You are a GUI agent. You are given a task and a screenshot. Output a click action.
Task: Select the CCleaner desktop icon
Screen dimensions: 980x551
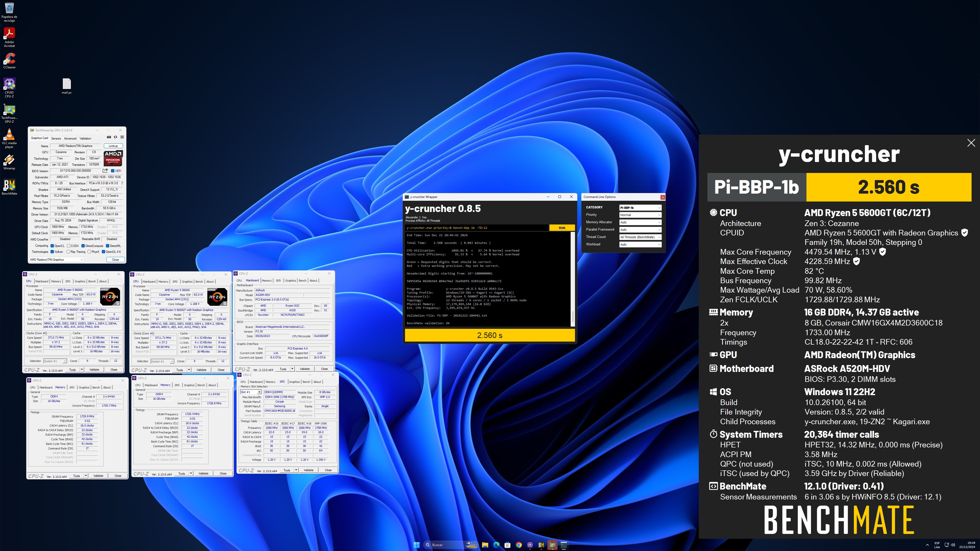(9, 61)
